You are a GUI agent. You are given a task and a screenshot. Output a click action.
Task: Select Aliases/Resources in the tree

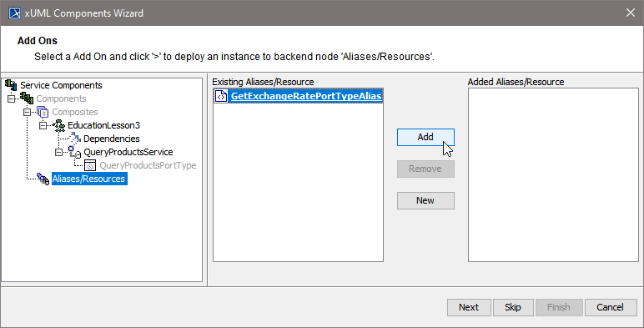[x=89, y=179]
